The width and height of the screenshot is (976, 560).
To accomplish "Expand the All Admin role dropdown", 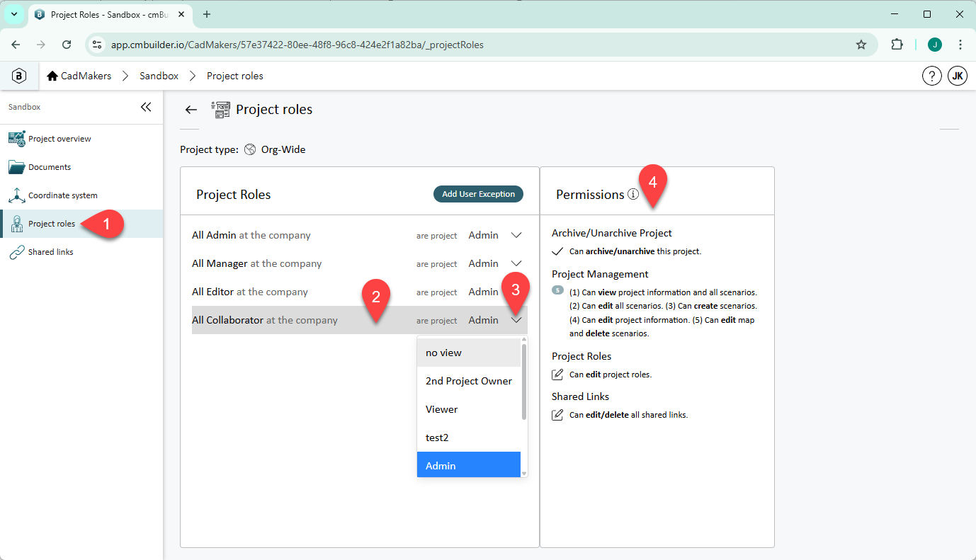I will (x=516, y=235).
